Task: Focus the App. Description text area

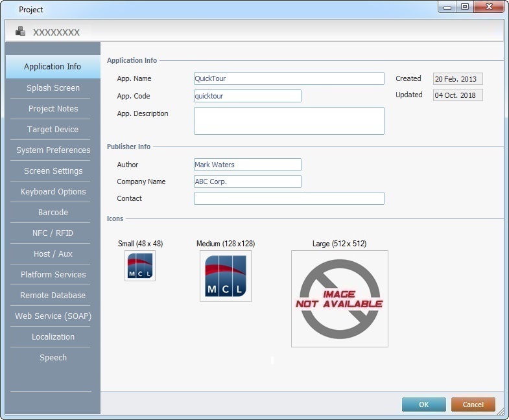Action: (x=289, y=121)
